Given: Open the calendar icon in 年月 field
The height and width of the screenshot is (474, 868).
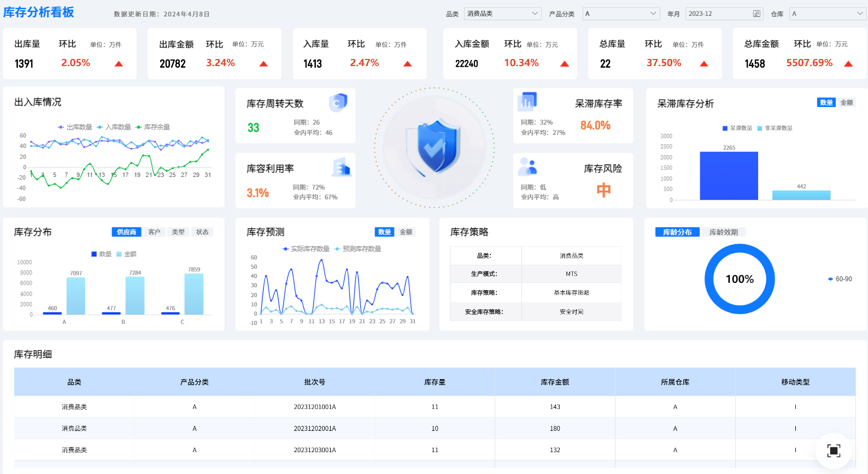Looking at the screenshot, I should tap(756, 14).
